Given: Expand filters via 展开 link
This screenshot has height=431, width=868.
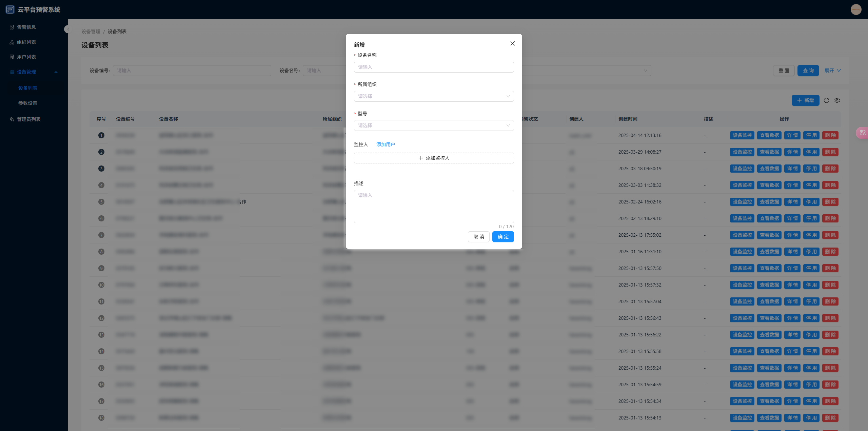Looking at the screenshot, I should 832,71.
